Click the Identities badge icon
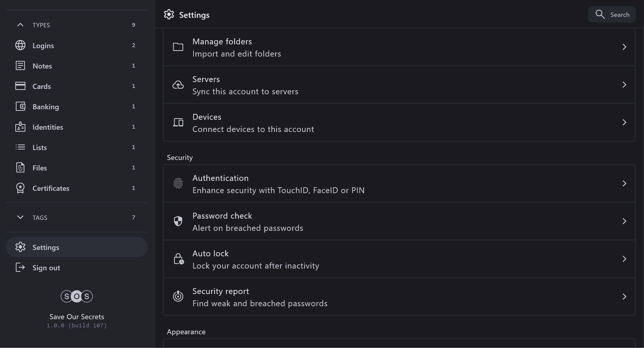This screenshot has width=644, height=348. [20, 127]
